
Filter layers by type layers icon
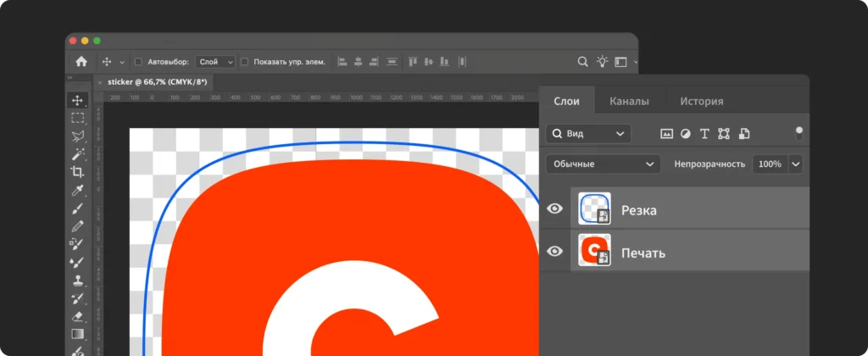pyautogui.click(x=704, y=133)
